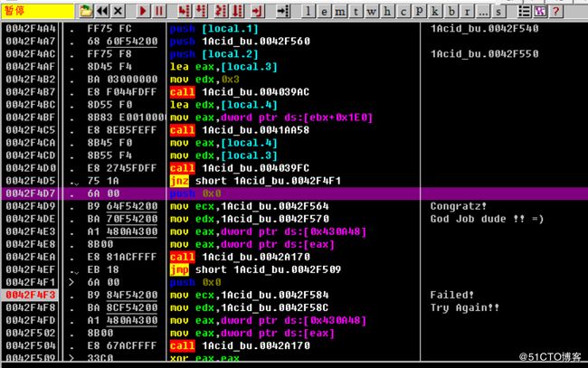Screen dimensions: 588x368
Task: Run the program with the red play icon
Action: [x=143, y=11]
